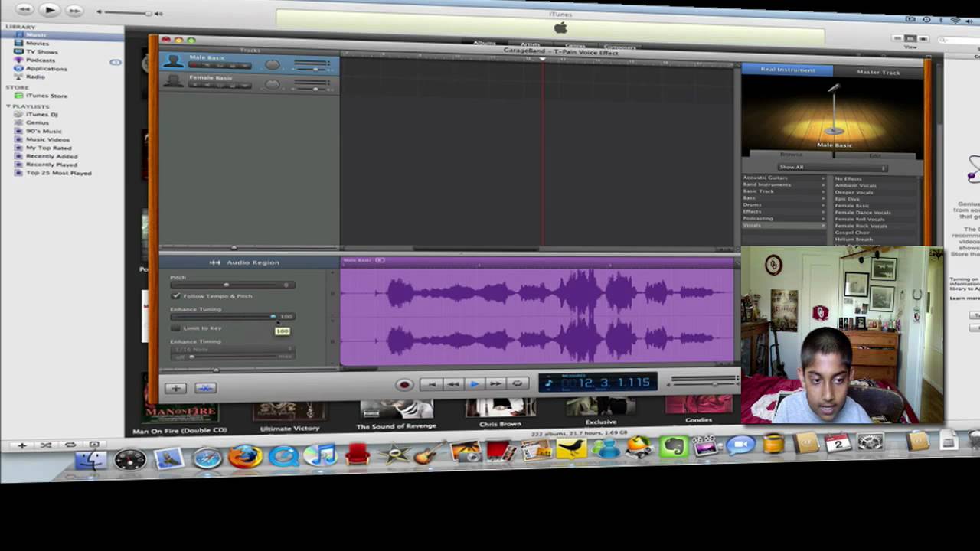The width and height of the screenshot is (980, 551).
Task: Click the playhead marker on the timeline ruler
Action: [543, 58]
